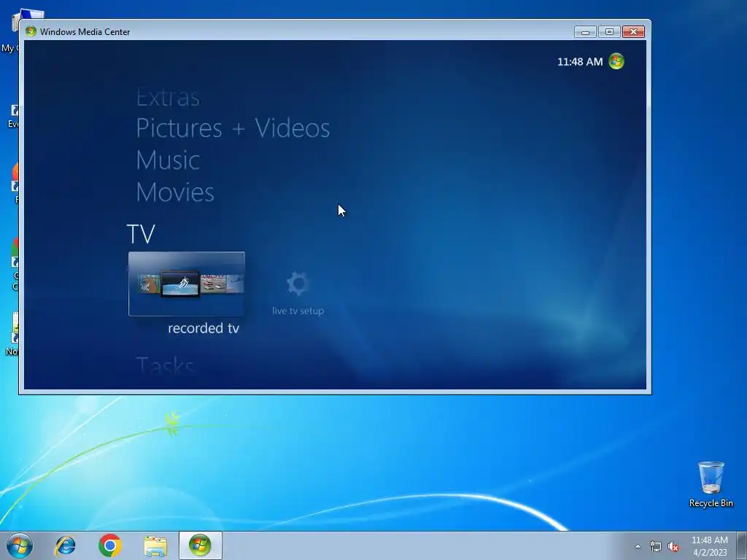
Task: Click the recorded tv label
Action: tap(204, 328)
